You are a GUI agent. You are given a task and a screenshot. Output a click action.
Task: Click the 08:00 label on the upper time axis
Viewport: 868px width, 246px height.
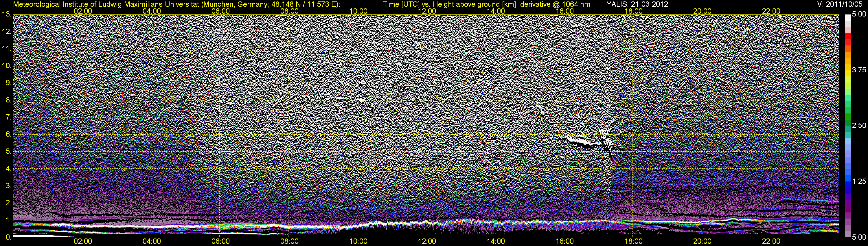[289, 11]
